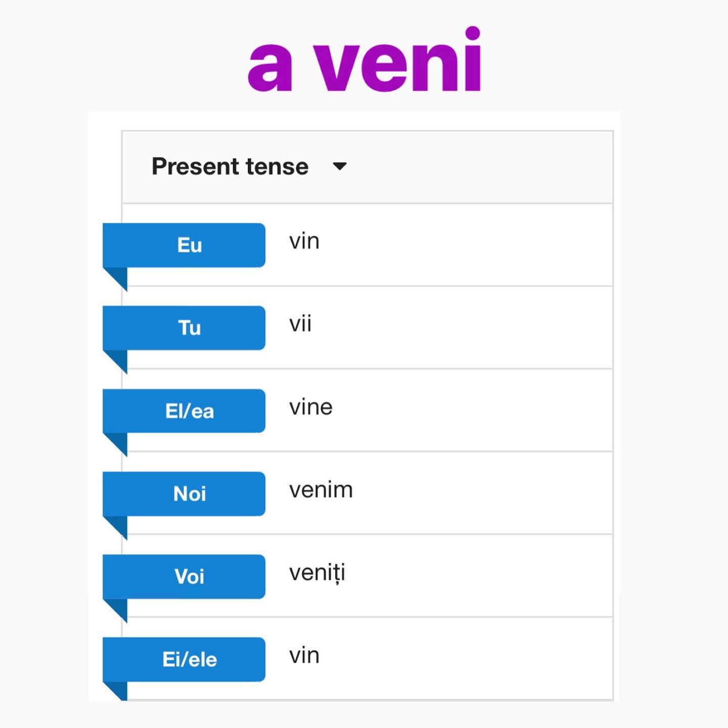
Task: Choose the Voi pronoun ribbon
Action: click(x=184, y=577)
